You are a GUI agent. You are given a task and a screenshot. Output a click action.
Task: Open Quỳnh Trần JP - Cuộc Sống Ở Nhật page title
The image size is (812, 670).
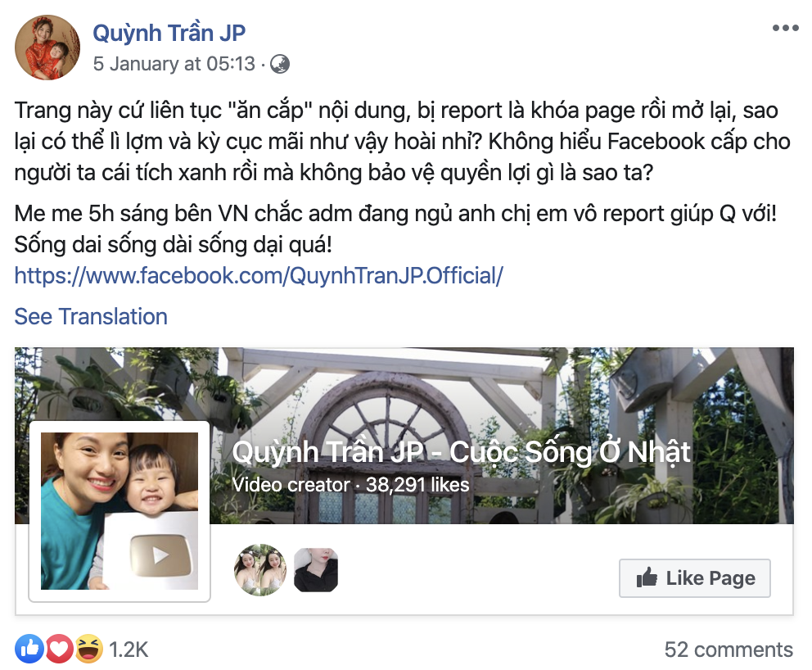click(461, 452)
